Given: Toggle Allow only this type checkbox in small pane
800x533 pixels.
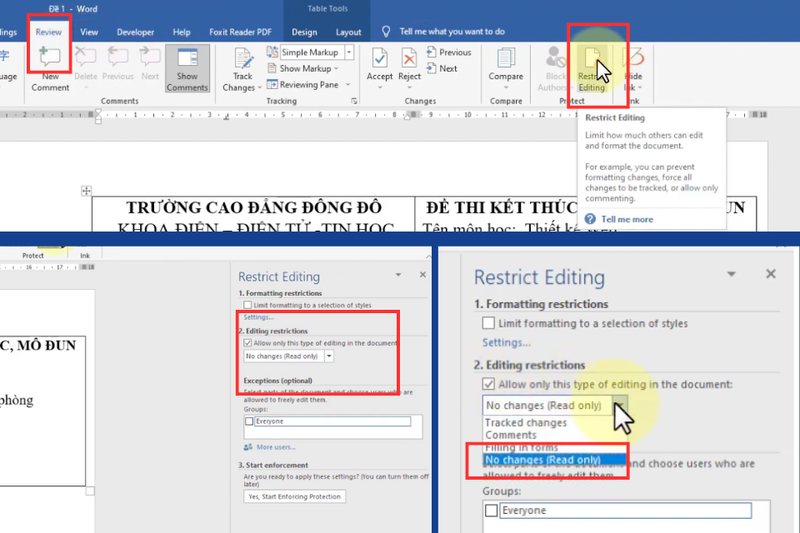Looking at the screenshot, I should pyautogui.click(x=248, y=343).
